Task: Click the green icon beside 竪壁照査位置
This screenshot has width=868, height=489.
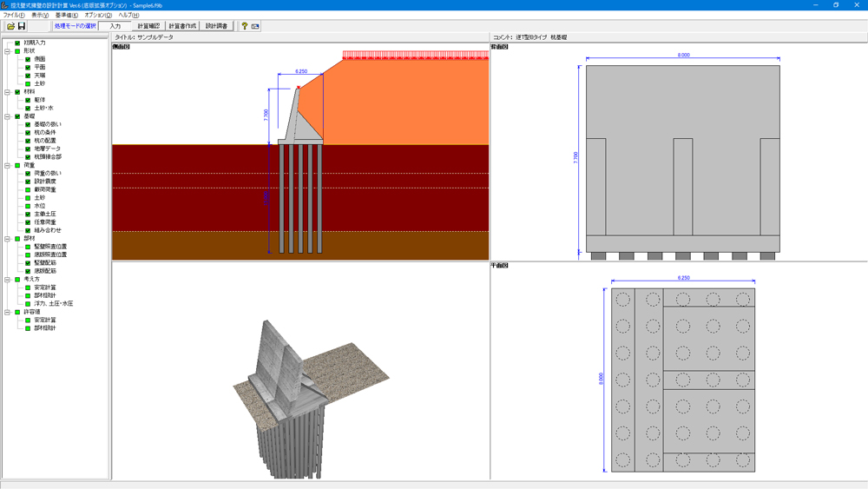Action: [28, 247]
